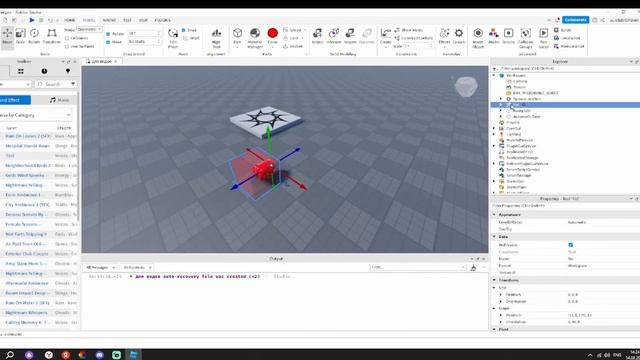Select the Scale tool

pos(20,36)
